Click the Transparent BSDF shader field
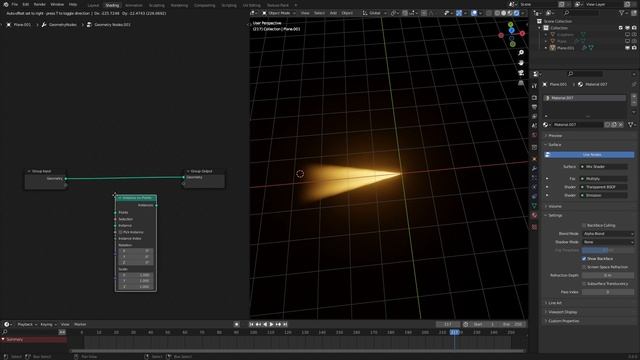The height and width of the screenshot is (360, 640). tap(604, 187)
